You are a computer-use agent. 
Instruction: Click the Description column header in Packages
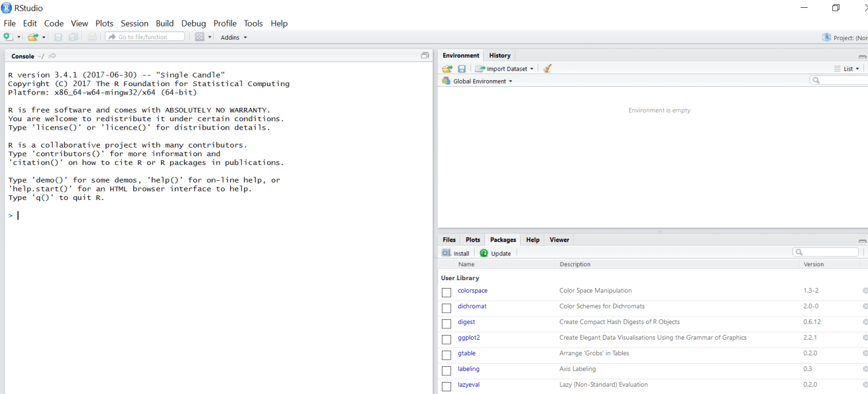point(575,264)
